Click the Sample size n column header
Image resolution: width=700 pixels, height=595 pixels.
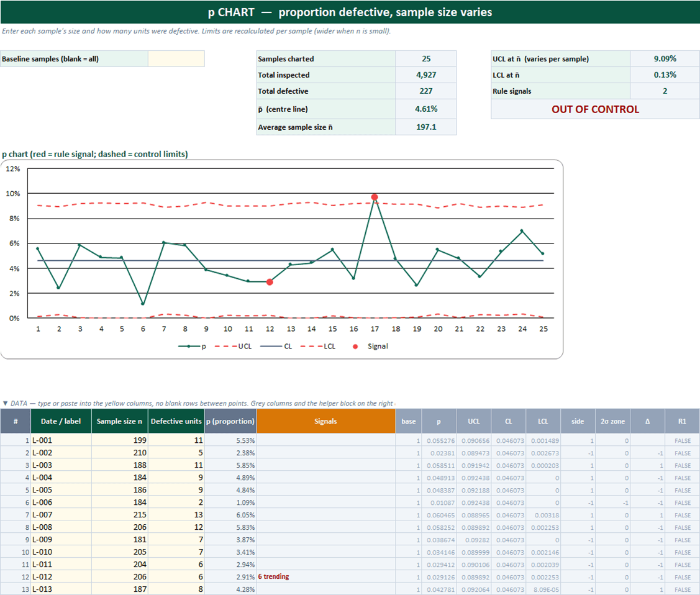pos(119,421)
